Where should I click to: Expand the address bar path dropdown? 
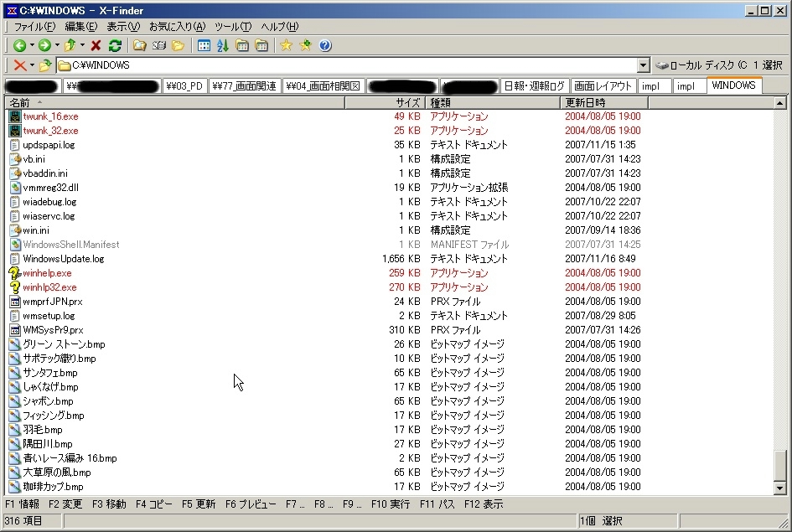[x=643, y=65]
